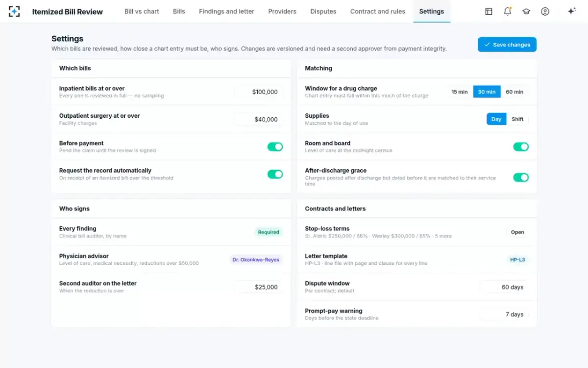Select the Settings tab
The width and height of the screenshot is (588, 368).
click(432, 11)
